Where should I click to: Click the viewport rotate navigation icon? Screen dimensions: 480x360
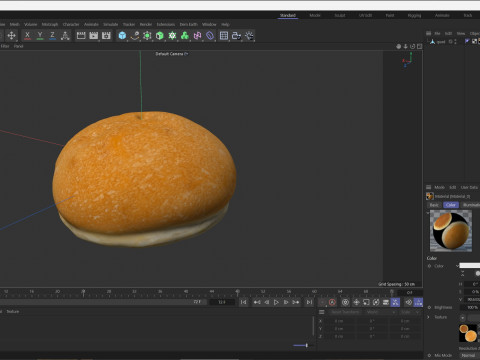pos(413,46)
